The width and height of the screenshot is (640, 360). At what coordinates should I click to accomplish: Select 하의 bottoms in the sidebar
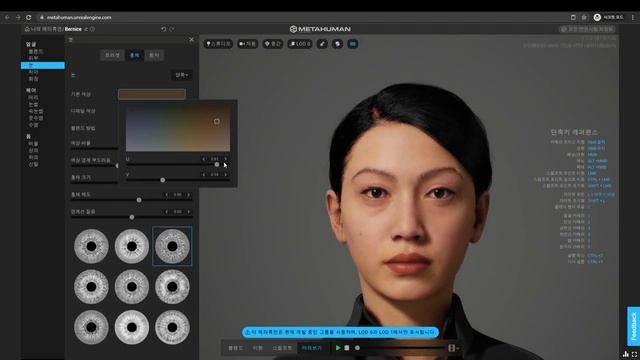[33, 157]
